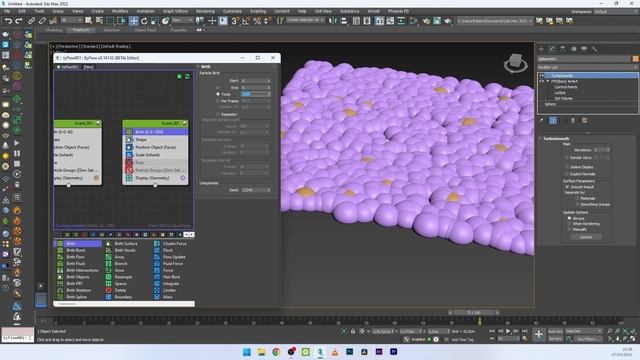Pick Birth Burst operator from tyFlow list
640x360 pixels.
[76, 250]
